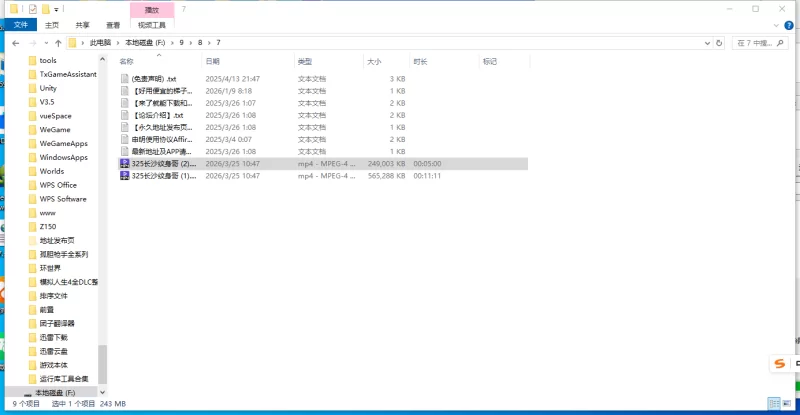Click 本地磁盘 (F:) in the breadcrumb
This screenshot has height=415, width=800.
pyautogui.click(x=145, y=43)
